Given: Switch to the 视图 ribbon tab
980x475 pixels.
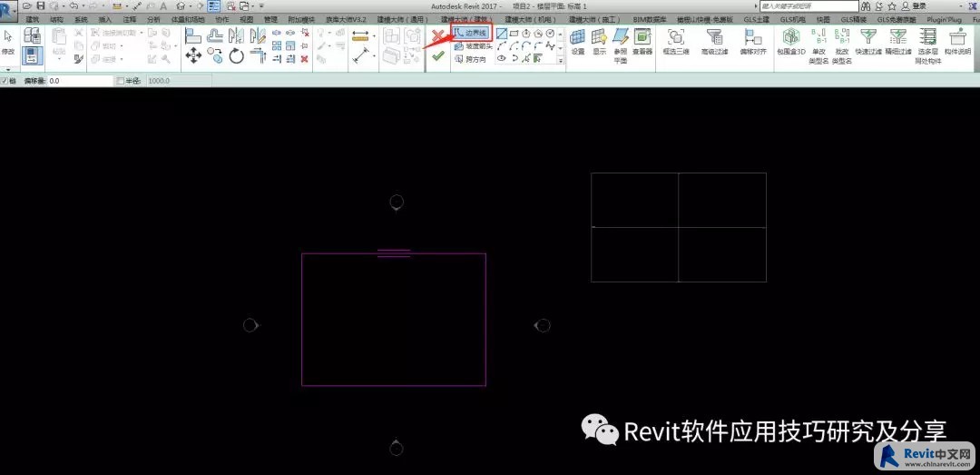Looking at the screenshot, I should point(246,19).
